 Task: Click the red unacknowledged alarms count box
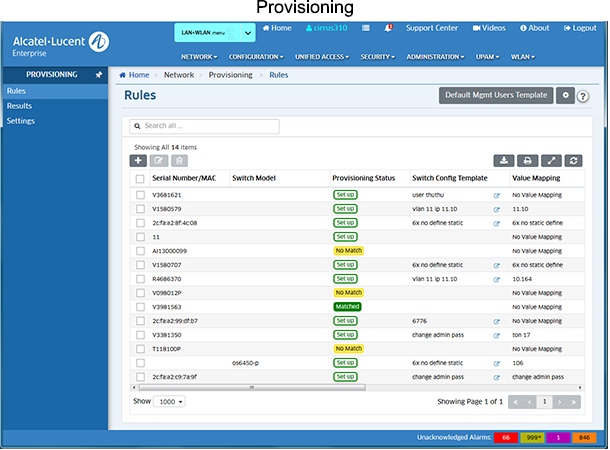tap(506, 438)
